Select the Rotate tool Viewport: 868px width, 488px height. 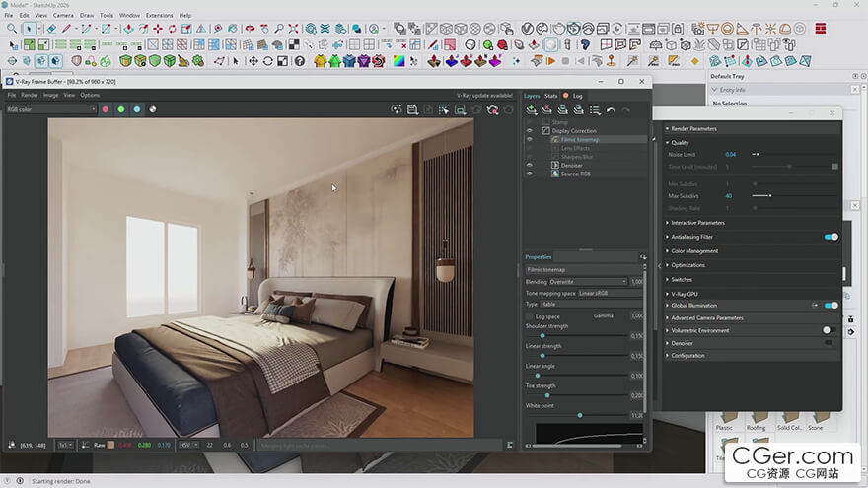(173, 29)
